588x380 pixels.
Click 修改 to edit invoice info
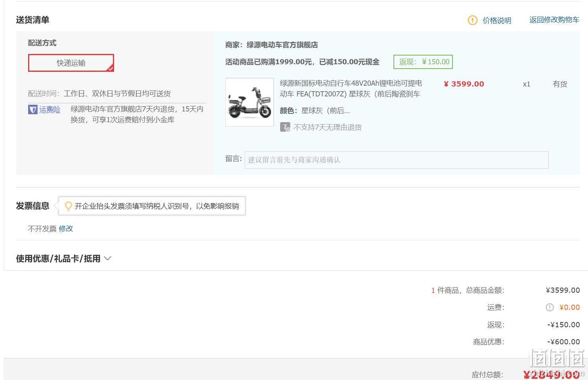coord(66,228)
